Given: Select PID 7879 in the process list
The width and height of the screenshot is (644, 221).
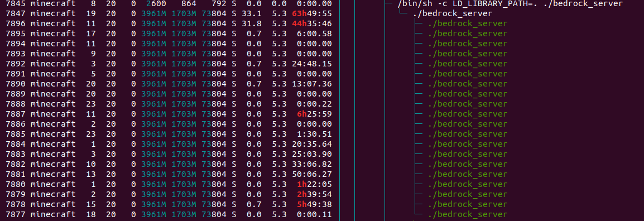Looking at the screenshot, I should click(x=16, y=194).
